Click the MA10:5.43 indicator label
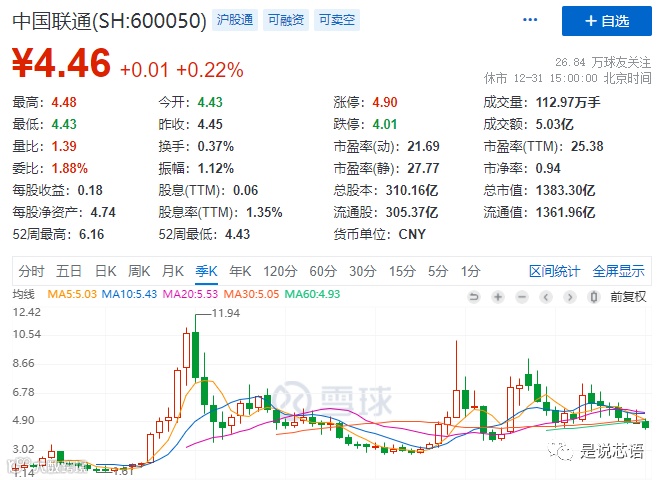The width and height of the screenshot is (665, 480). pyautogui.click(x=129, y=294)
